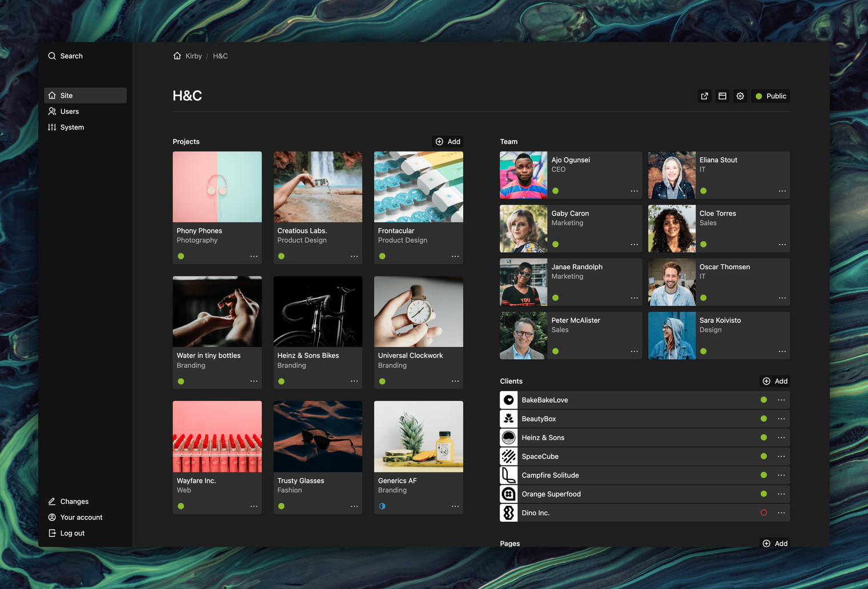Add a new page with Add button
Viewport: 868px width, 589px height.
pos(775,543)
